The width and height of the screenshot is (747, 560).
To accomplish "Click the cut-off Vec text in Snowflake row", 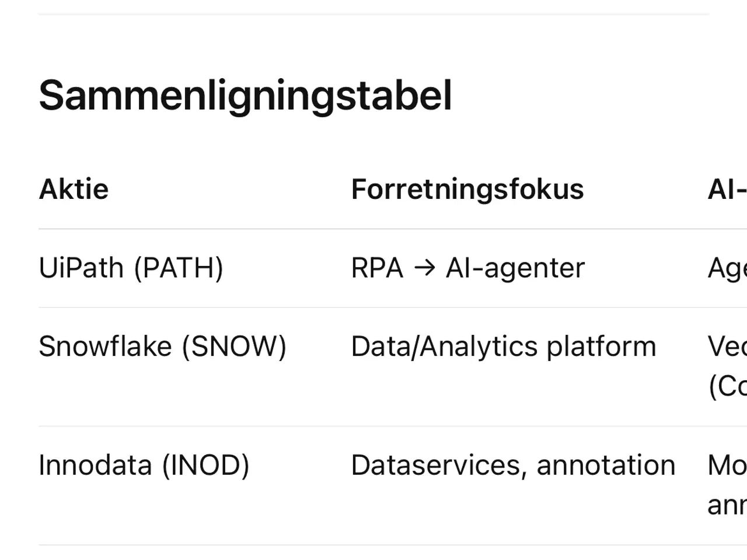I will [x=727, y=346].
